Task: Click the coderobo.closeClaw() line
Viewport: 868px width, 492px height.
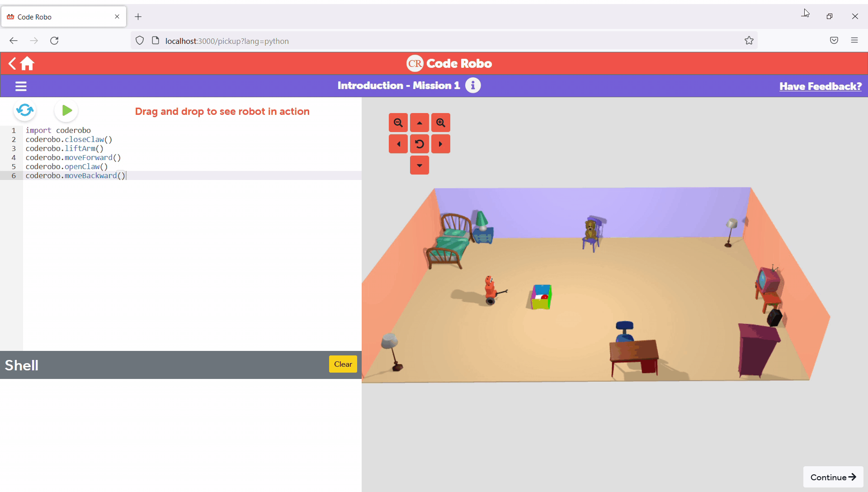Action: [x=69, y=139]
